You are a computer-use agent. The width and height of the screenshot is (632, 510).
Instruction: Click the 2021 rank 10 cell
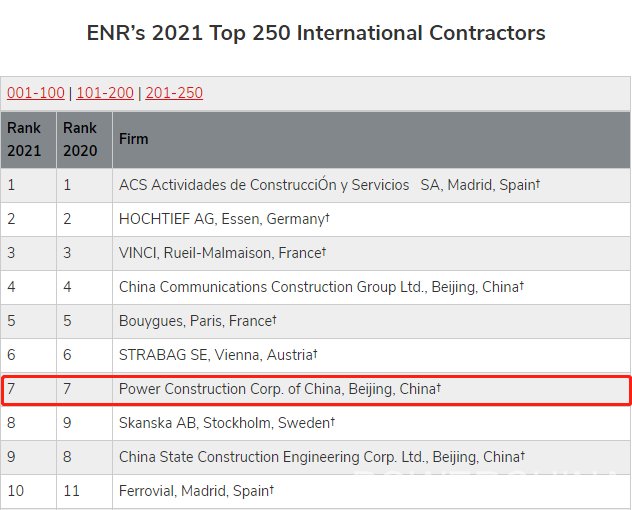click(28, 491)
